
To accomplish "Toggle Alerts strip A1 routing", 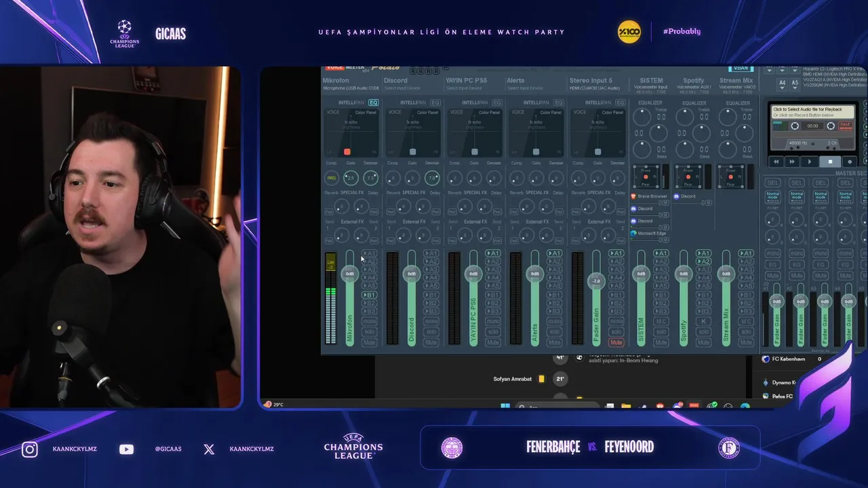I will 554,253.
